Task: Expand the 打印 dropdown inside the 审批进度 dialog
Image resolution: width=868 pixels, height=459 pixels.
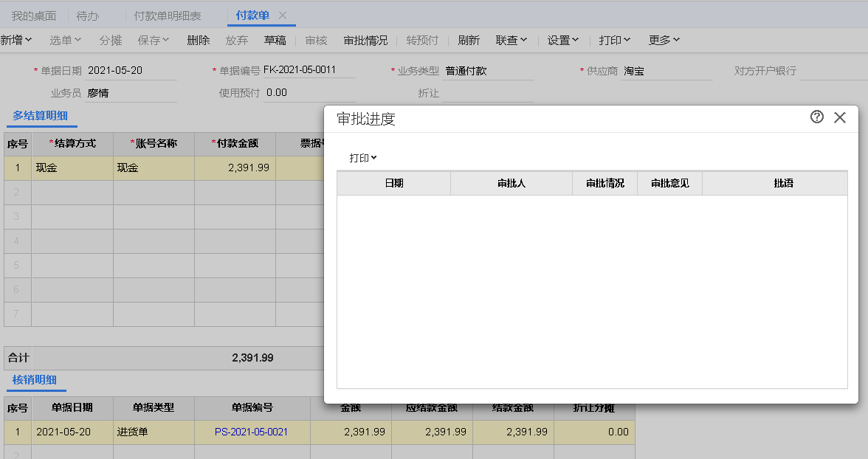Action: click(x=362, y=158)
